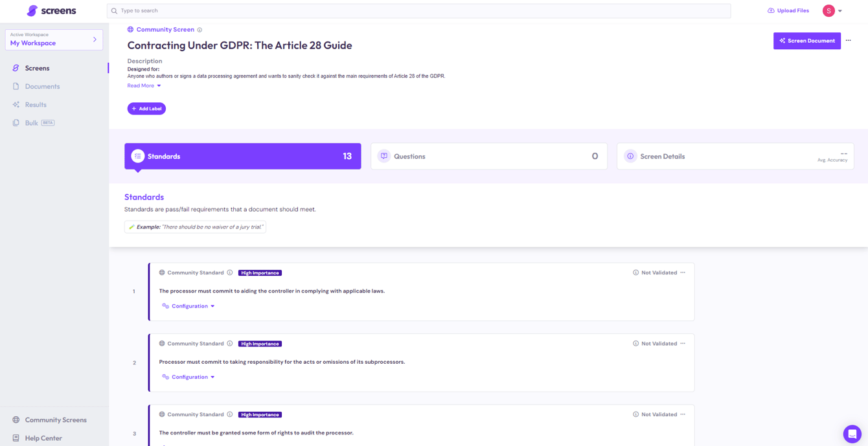The width and height of the screenshot is (868, 446).
Task: Open the chat support bubble icon
Action: pyautogui.click(x=852, y=434)
